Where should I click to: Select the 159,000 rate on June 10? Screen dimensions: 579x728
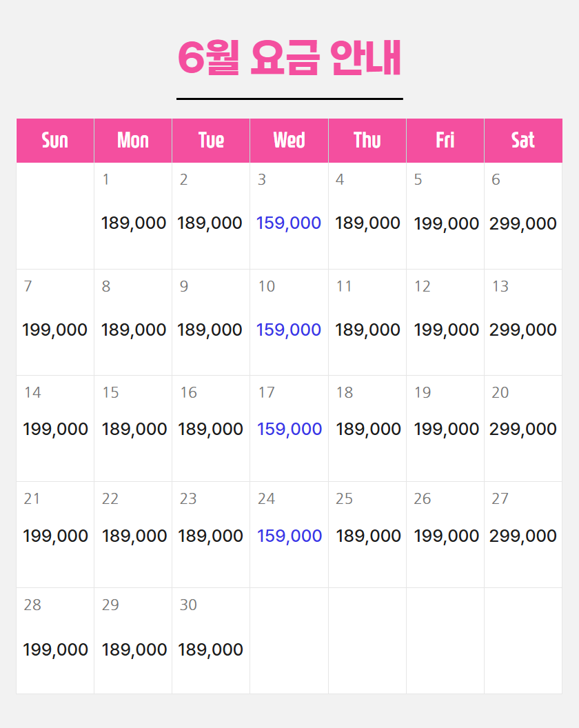click(x=289, y=330)
